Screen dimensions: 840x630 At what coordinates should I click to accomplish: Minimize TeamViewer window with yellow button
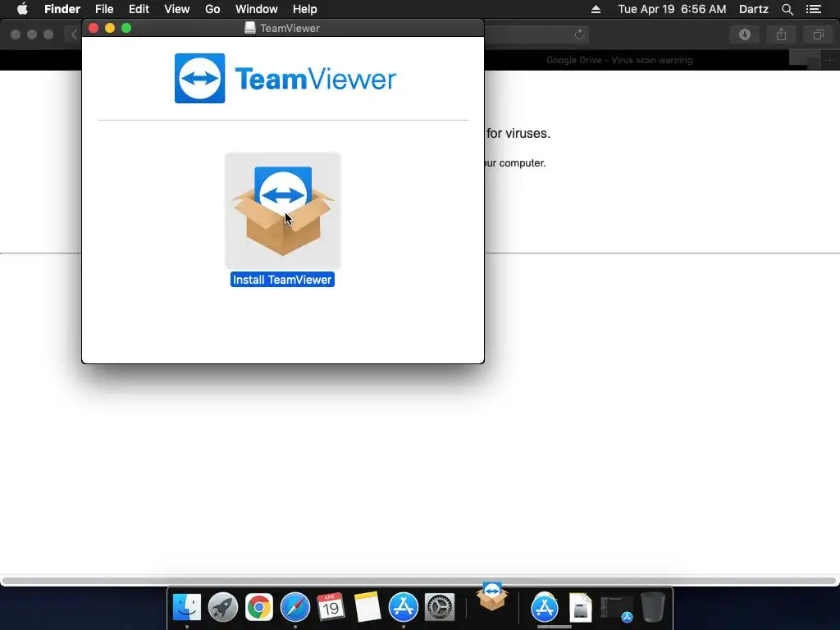pos(110,28)
